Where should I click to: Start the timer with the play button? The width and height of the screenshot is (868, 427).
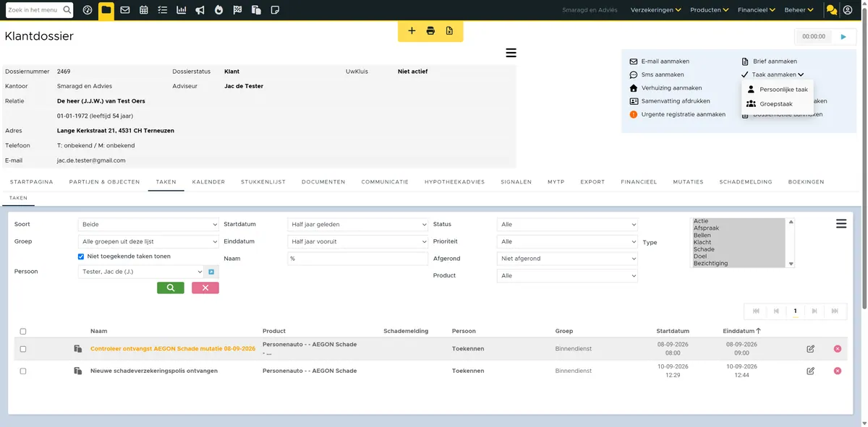coord(843,36)
